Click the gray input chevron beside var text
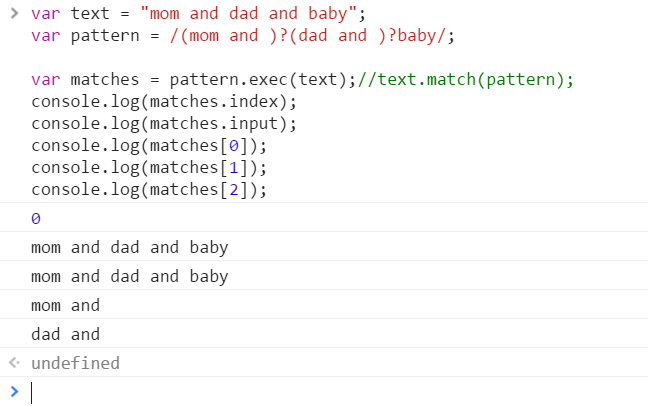Image resolution: width=648 pixels, height=406 pixels. pyautogui.click(x=13, y=14)
